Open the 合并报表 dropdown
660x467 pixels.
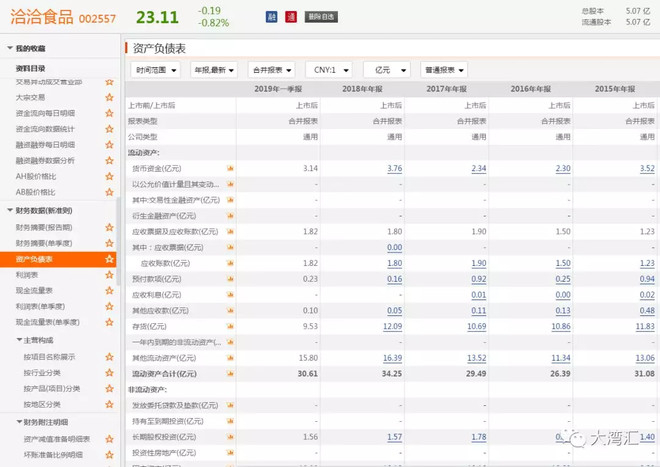pos(271,70)
